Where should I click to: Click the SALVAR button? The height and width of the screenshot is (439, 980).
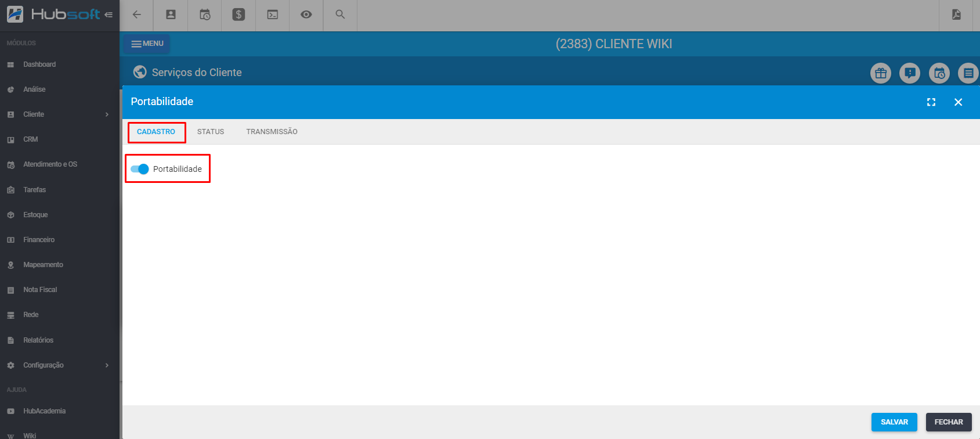click(x=894, y=422)
